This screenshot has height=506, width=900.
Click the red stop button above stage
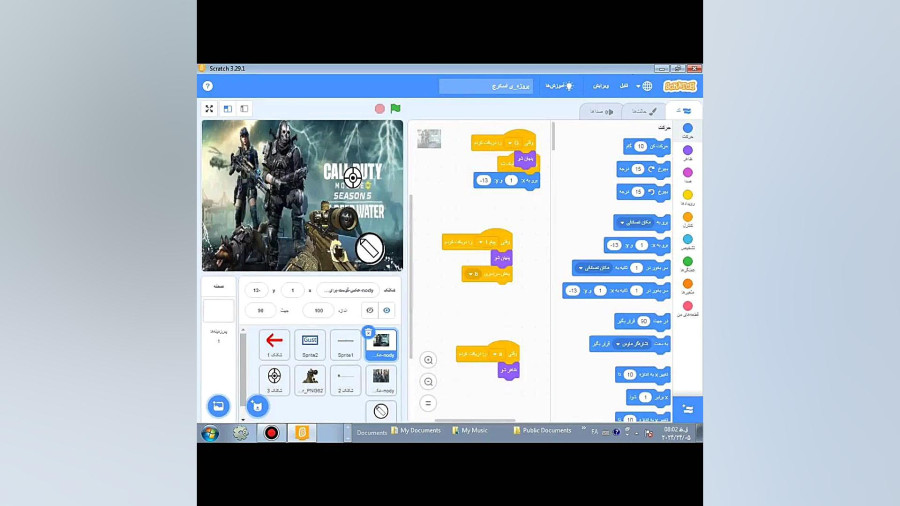click(x=379, y=108)
